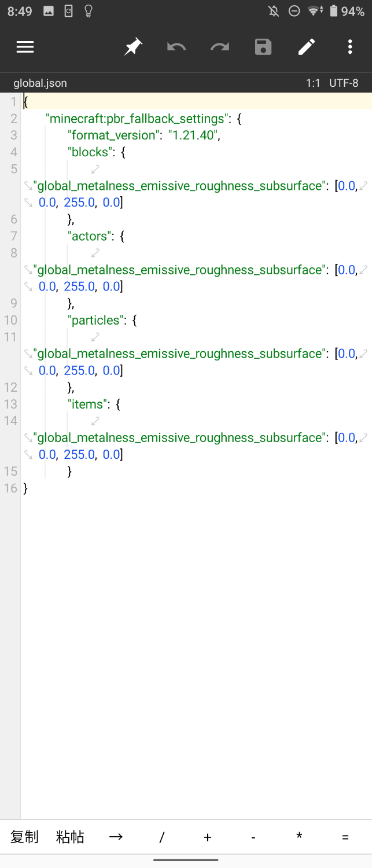Tap the 255.0 value in actors section
This screenshot has height=868, width=372.
[80, 286]
